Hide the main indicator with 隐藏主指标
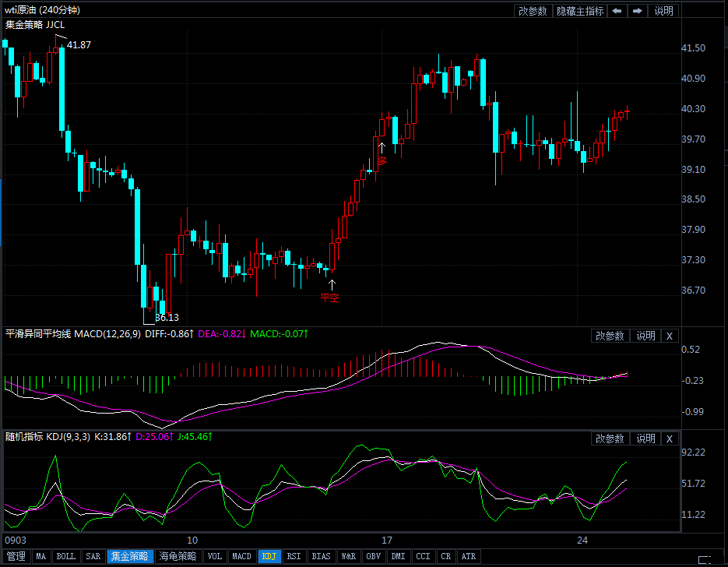The height and width of the screenshot is (567, 728). (580, 11)
